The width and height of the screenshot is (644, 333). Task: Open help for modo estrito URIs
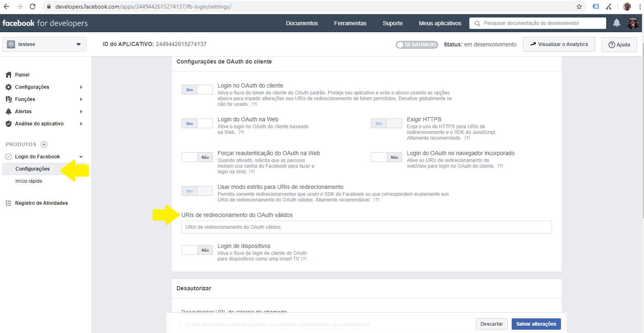click(377, 200)
